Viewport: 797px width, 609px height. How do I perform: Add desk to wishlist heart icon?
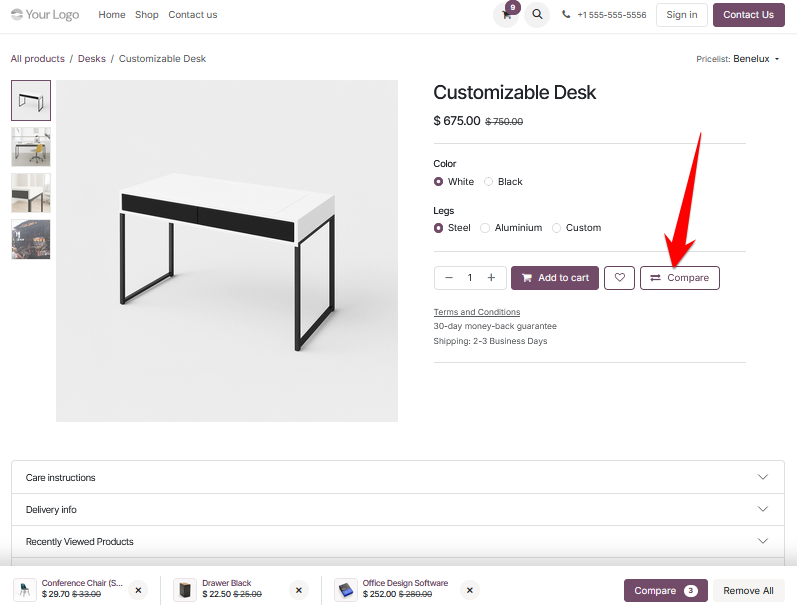[619, 278]
